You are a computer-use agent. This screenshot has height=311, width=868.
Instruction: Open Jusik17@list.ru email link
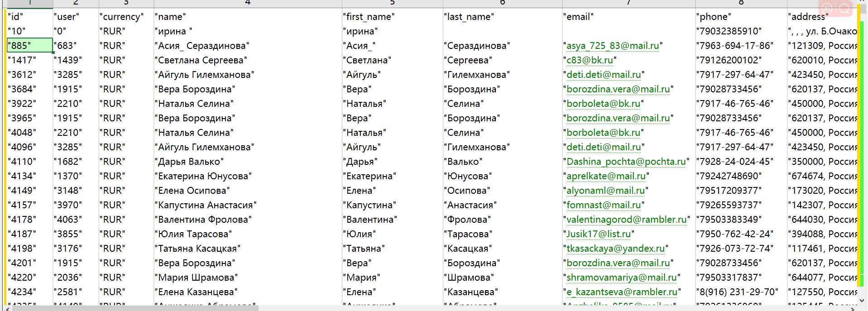[x=599, y=234]
